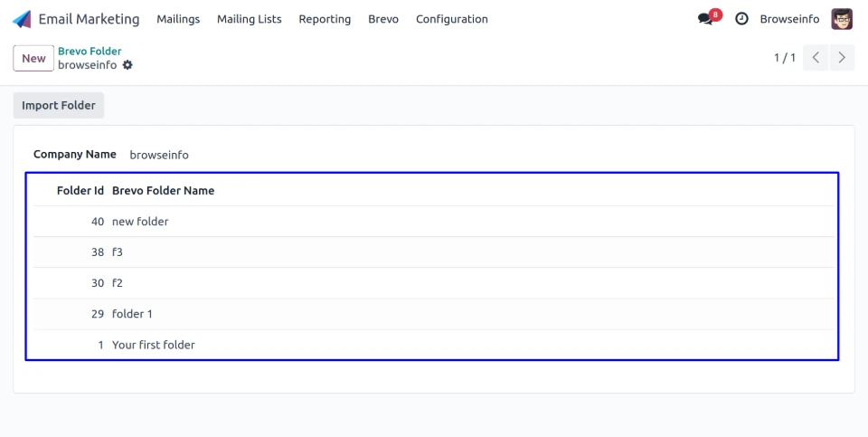This screenshot has height=437, width=868.
Task: Click the Brevo Folder Name column header
Action: [x=163, y=191]
